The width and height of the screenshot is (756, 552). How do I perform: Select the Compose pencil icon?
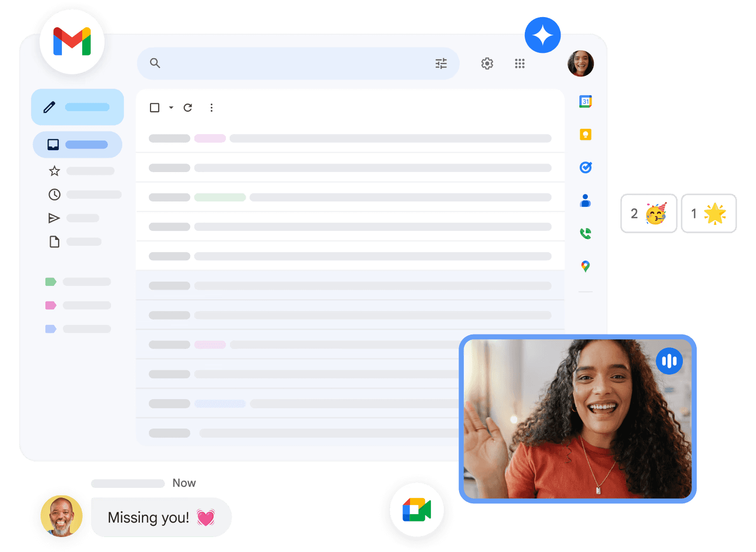click(49, 106)
